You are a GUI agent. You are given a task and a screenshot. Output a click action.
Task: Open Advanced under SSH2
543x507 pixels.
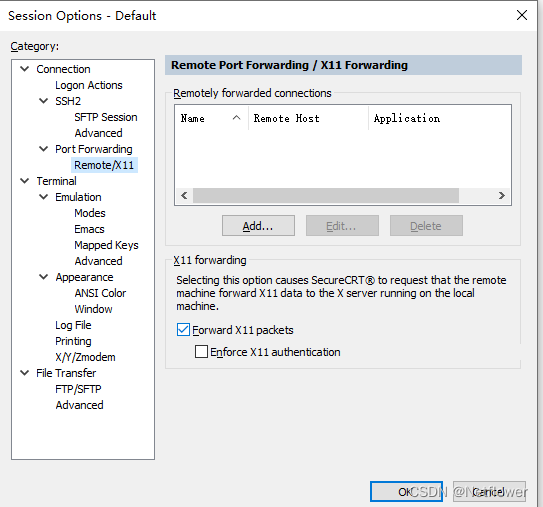(98, 133)
